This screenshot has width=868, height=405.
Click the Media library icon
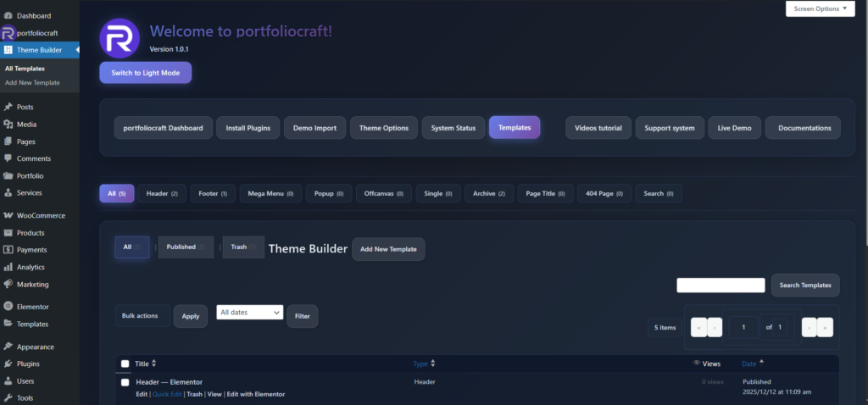[x=8, y=125]
